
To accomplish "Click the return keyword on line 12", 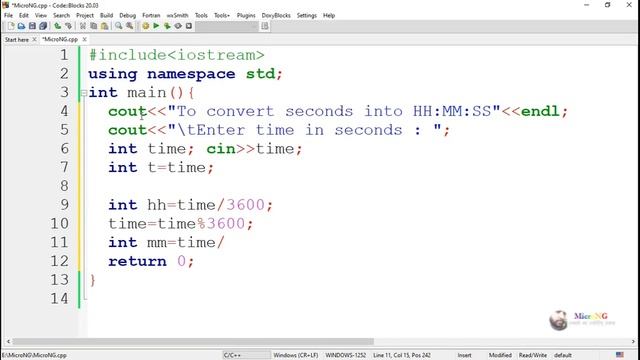I will (x=137, y=261).
